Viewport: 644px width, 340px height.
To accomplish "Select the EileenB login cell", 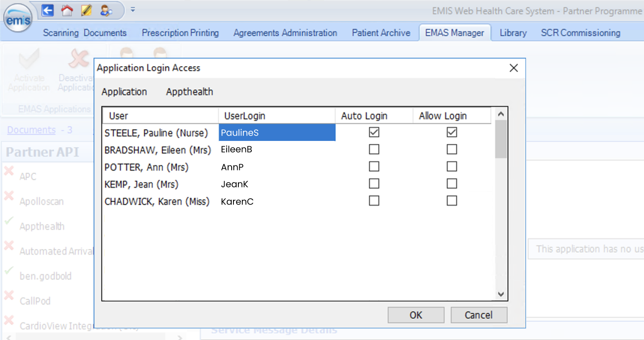I will click(277, 149).
